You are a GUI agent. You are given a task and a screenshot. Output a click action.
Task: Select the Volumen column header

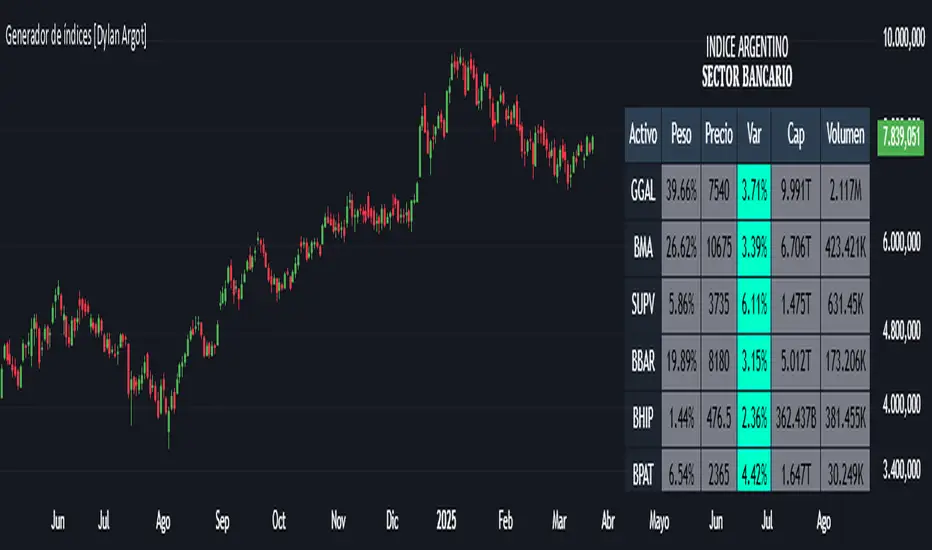click(845, 135)
